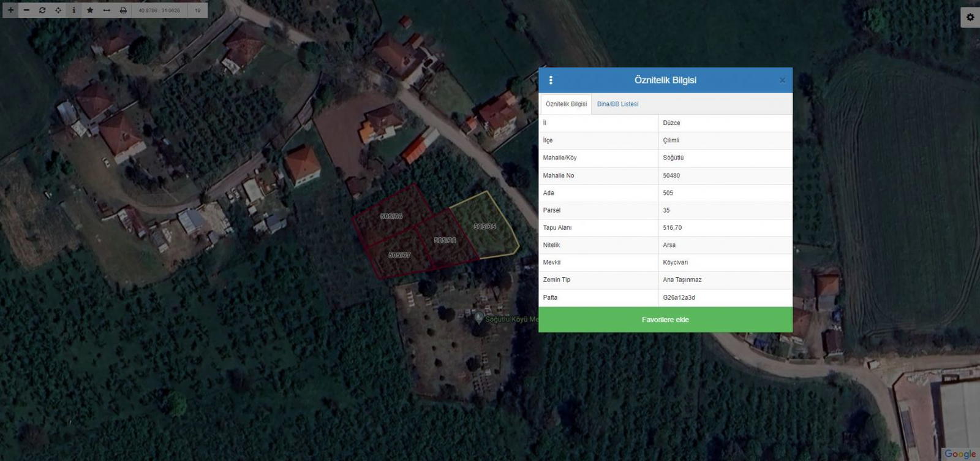This screenshot has width=980, height=461.
Task: Click the print map icon
Action: (x=123, y=10)
